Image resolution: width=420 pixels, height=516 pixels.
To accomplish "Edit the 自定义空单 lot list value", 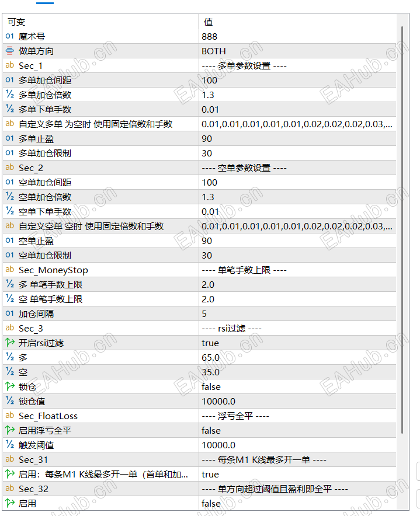I will 297,226.
